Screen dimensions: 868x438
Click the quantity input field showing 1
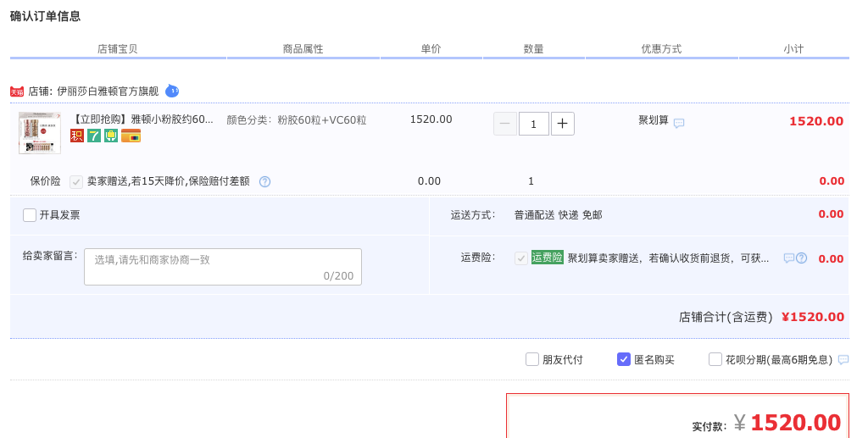click(x=534, y=124)
